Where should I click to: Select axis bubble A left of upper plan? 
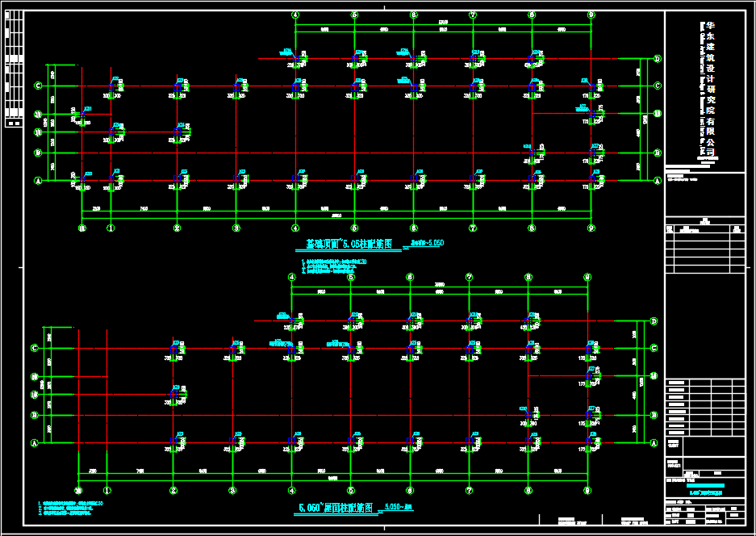click(x=37, y=181)
